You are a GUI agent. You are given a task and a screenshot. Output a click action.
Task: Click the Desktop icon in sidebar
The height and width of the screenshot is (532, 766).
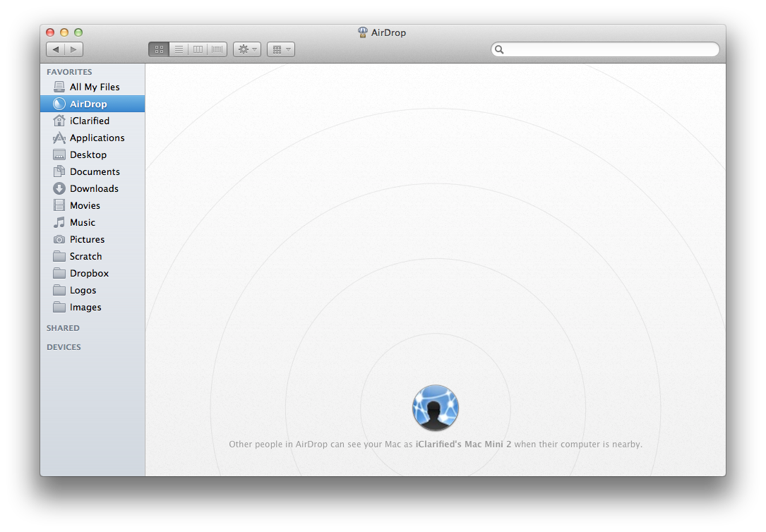click(x=59, y=155)
